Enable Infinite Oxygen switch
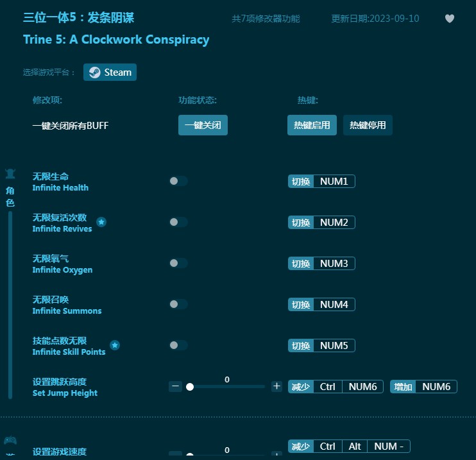The image size is (476, 460). click(x=178, y=263)
